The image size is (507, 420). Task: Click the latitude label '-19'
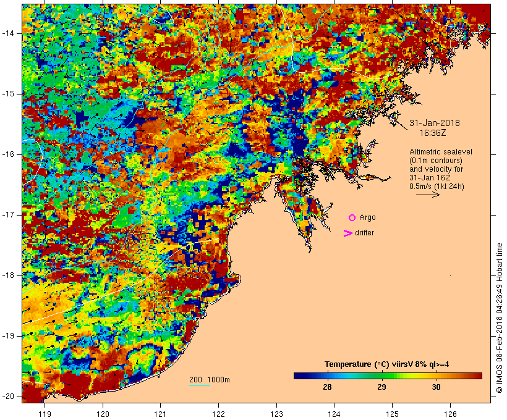point(8,336)
